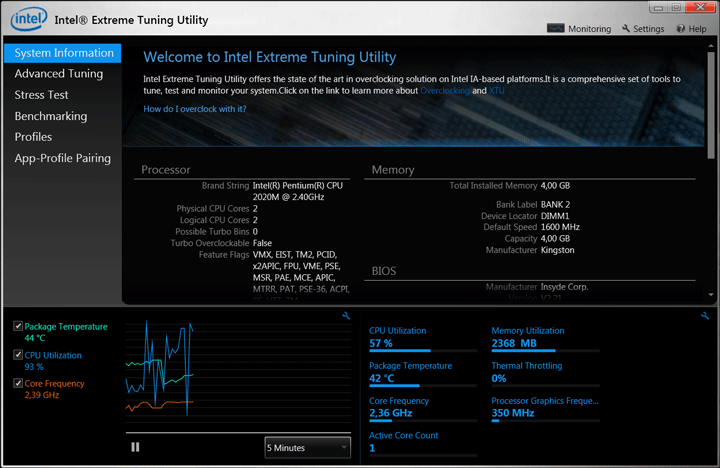Click graph panel wrench configuration icon
The height and width of the screenshot is (468, 720).
[x=346, y=316]
